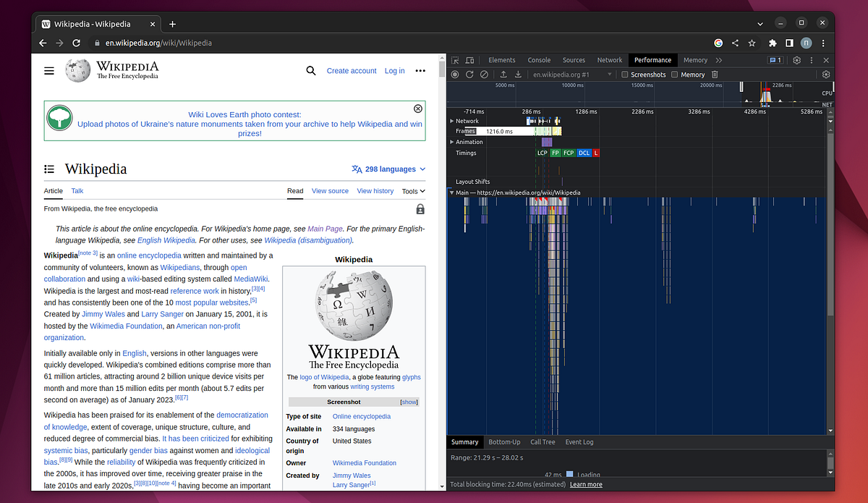Toggle the device toolbar icon
Screen dimensions: 868x503
tap(469, 60)
